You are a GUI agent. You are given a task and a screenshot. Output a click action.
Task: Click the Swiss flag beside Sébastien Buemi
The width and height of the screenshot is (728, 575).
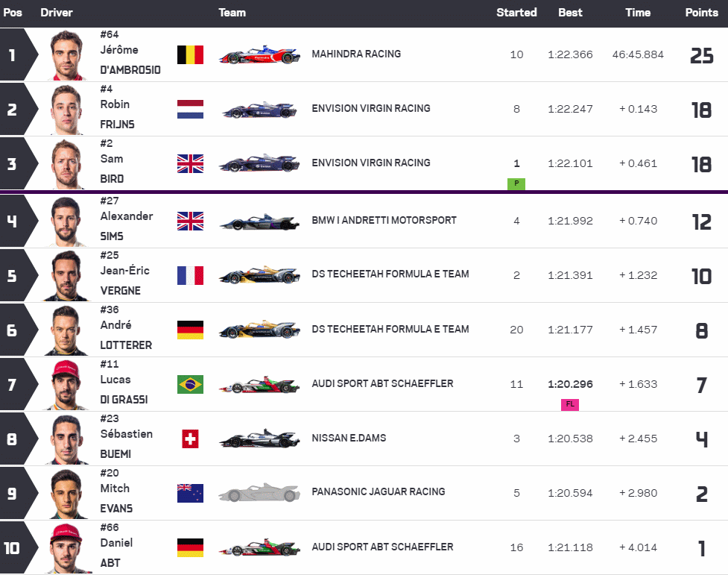tap(190, 439)
